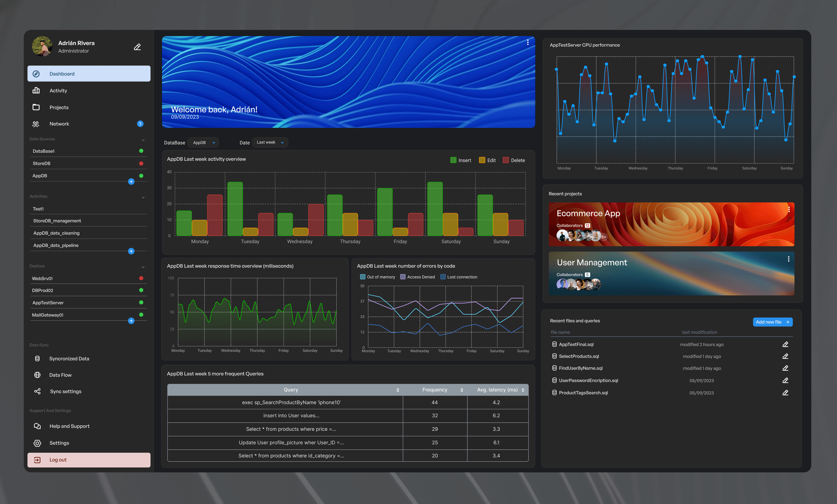Click the Log out button
This screenshot has width=837, height=504.
(x=89, y=460)
